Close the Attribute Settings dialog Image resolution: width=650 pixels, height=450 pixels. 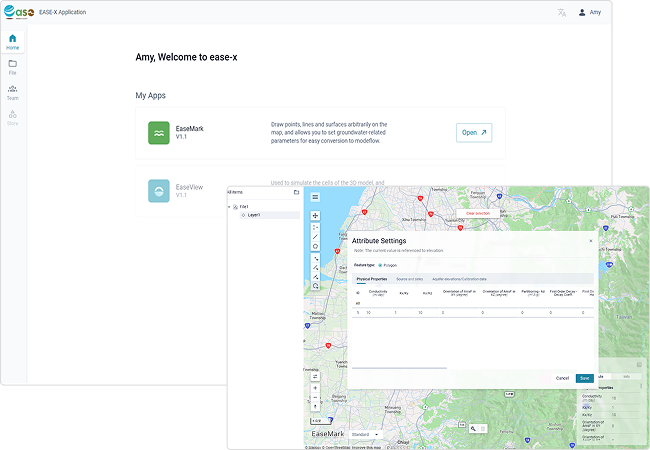click(591, 241)
